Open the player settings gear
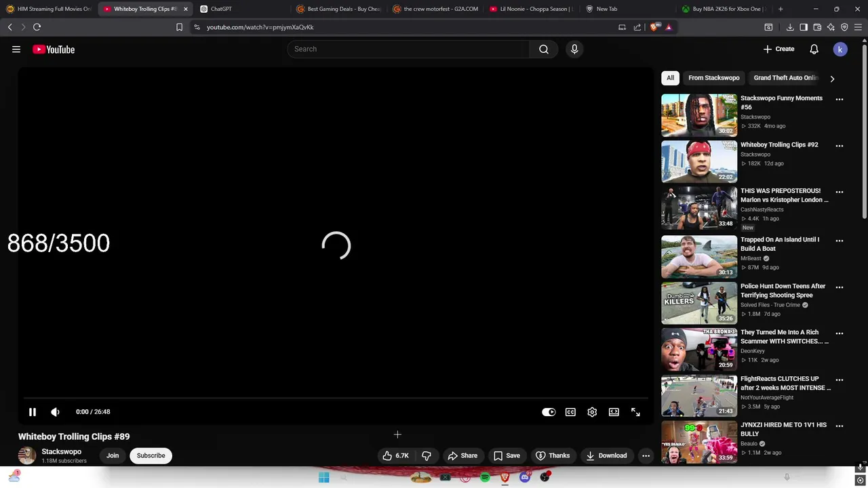This screenshot has width=868, height=488. (592, 411)
